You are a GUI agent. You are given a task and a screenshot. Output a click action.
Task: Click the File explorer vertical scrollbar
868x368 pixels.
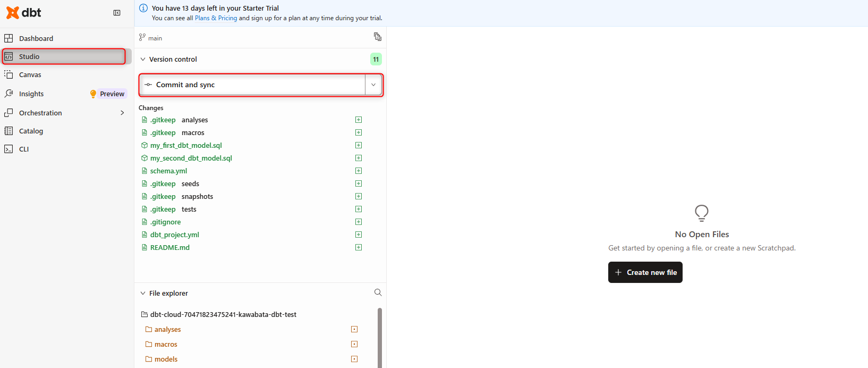tap(380, 337)
